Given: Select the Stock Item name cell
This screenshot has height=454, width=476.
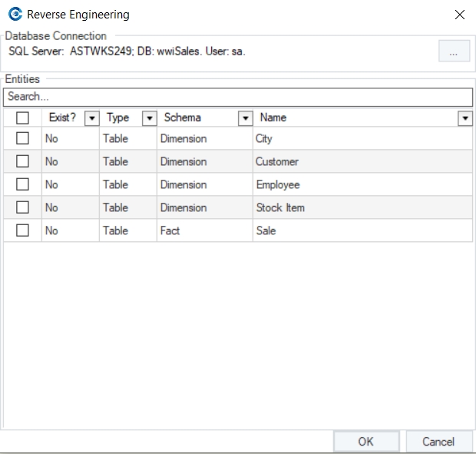Looking at the screenshot, I should (x=280, y=207).
